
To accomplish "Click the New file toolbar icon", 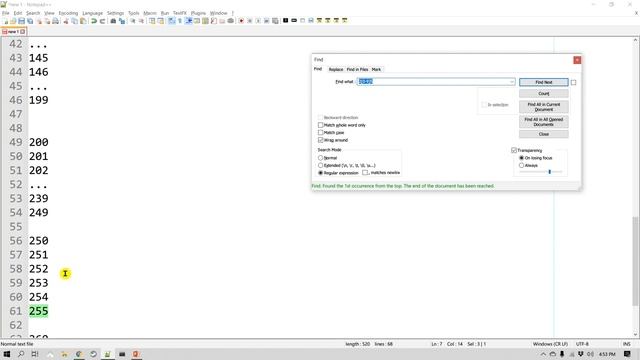I will point(5,21).
